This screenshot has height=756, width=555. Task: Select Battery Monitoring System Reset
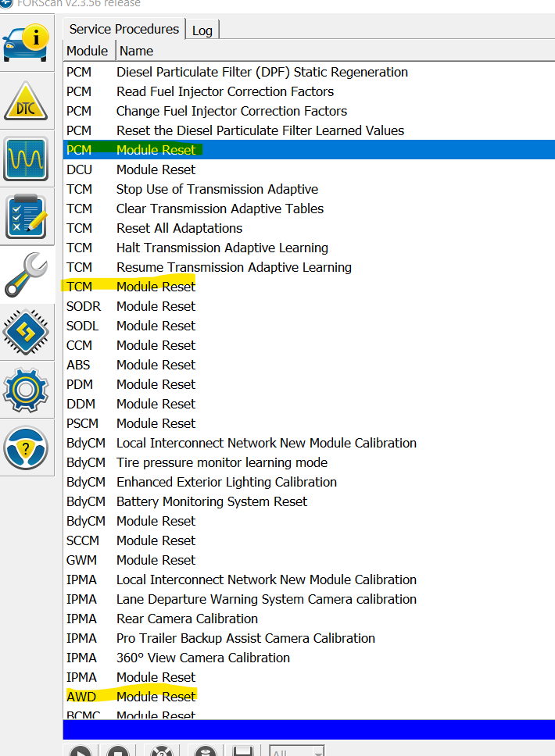click(x=309, y=501)
